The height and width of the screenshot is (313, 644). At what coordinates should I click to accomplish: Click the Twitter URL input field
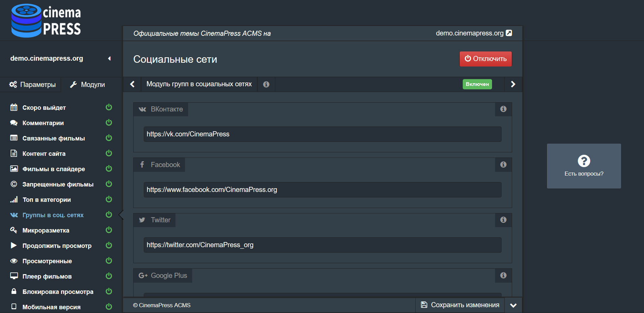click(x=322, y=245)
